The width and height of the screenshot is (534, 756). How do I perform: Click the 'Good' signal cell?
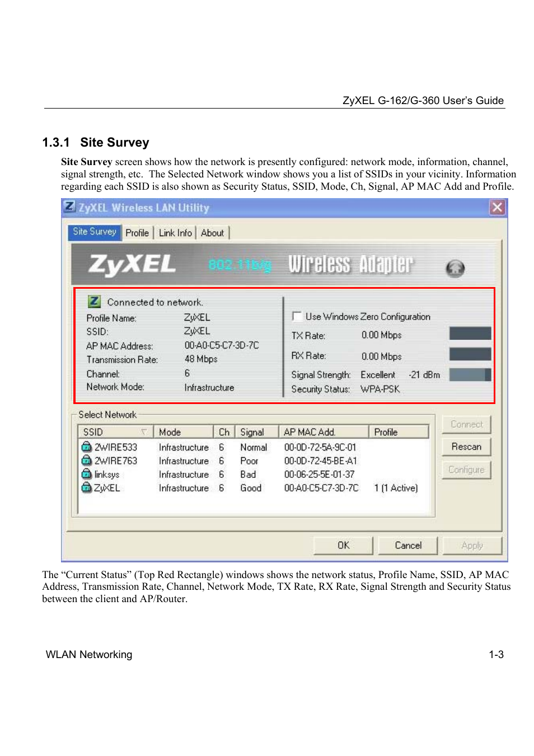coord(251,487)
